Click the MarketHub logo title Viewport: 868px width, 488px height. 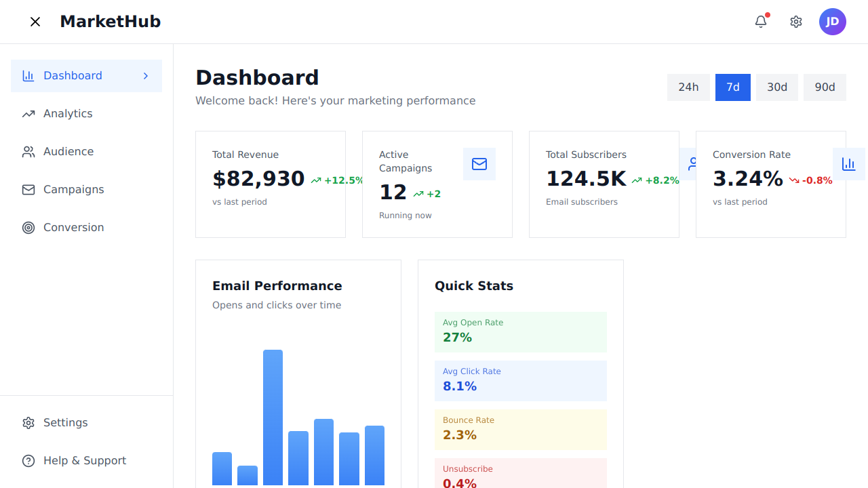(x=111, y=22)
